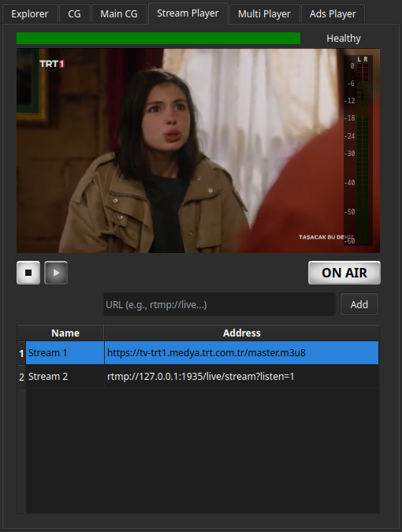Click the Add stream button
This screenshot has width=402, height=532.
tap(359, 304)
